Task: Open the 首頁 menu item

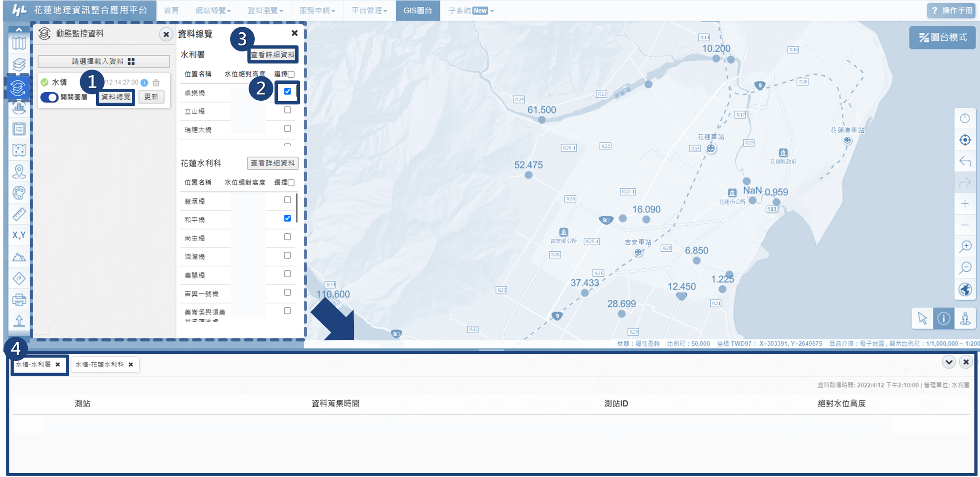Action: [171, 11]
